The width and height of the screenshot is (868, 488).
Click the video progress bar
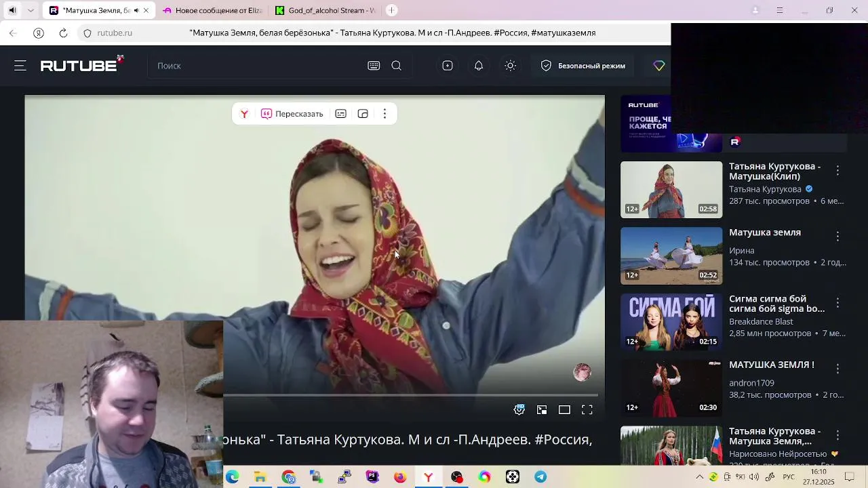(x=410, y=394)
